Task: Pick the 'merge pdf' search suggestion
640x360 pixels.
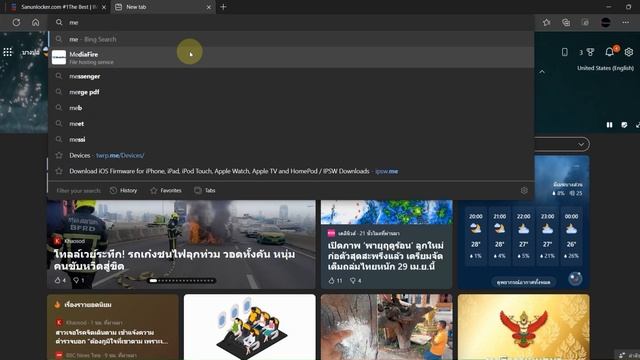Action: coord(291,92)
